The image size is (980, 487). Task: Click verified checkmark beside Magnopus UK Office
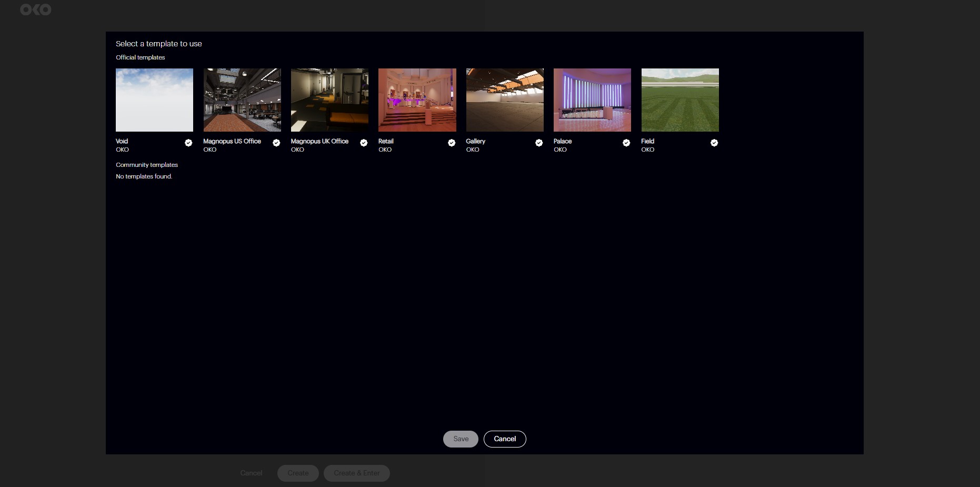[x=364, y=143]
